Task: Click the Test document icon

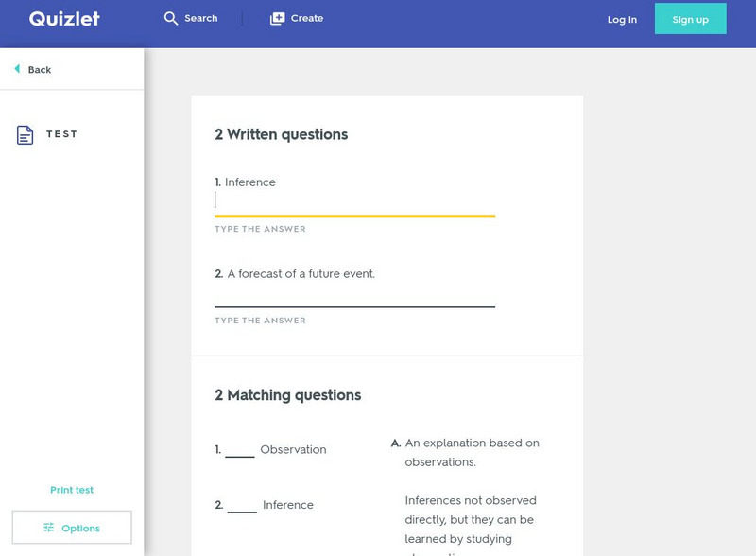Action: [26, 134]
